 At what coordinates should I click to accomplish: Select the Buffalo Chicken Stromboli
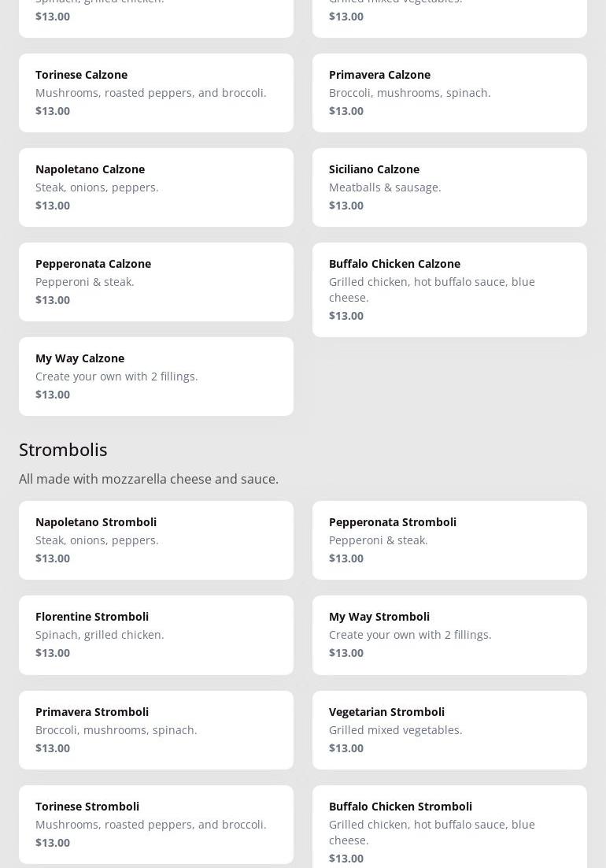449,827
